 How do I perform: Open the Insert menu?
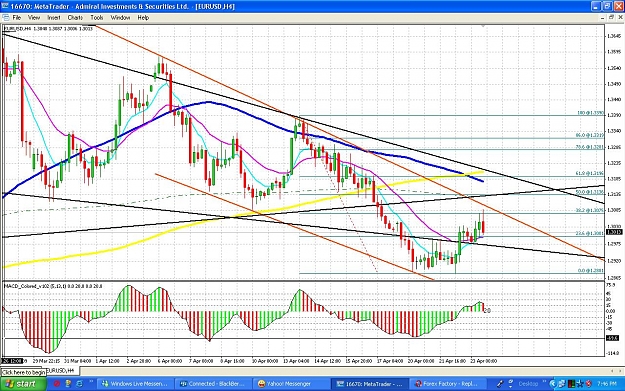(x=54, y=18)
